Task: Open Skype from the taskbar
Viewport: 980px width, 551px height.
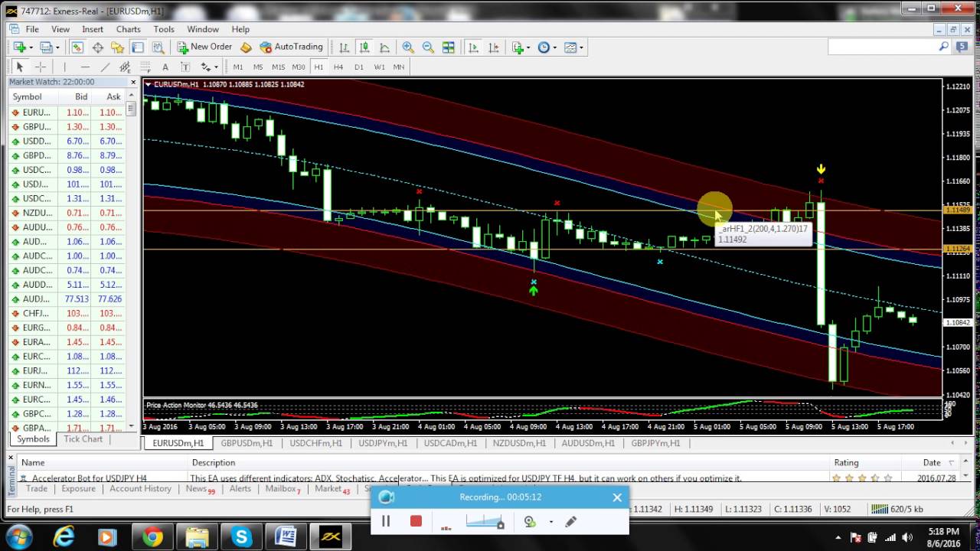Action: point(242,536)
